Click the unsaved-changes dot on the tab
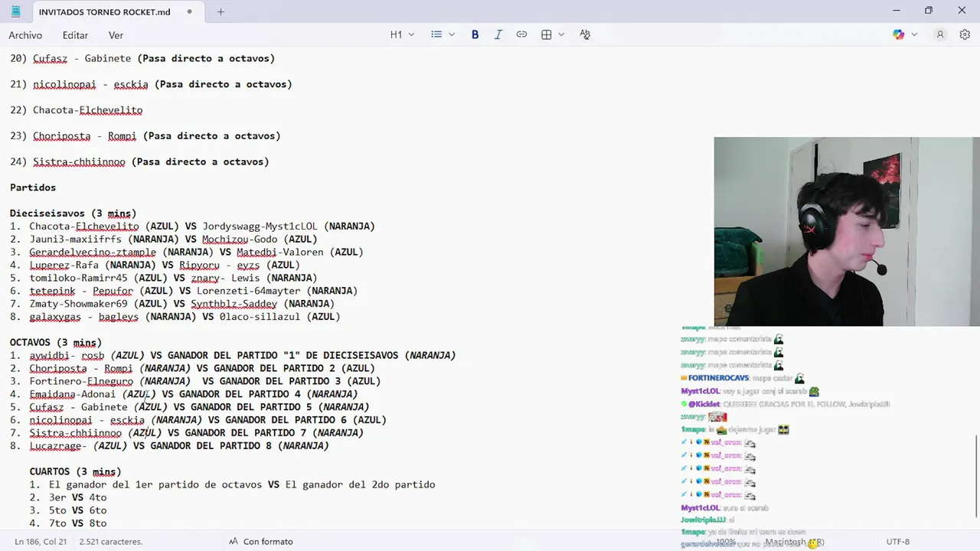The height and width of the screenshot is (551, 980). tap(190, 11)
